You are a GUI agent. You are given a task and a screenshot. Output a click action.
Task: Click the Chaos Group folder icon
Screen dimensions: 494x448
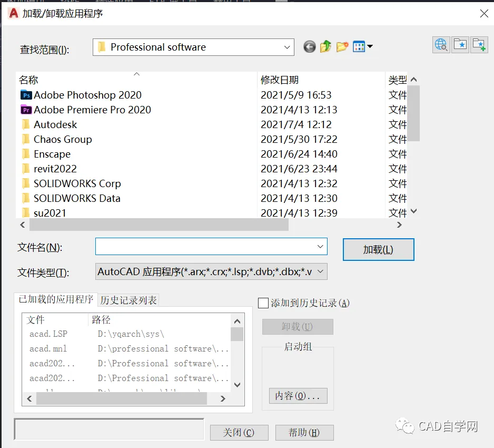[x=26, y=139]
